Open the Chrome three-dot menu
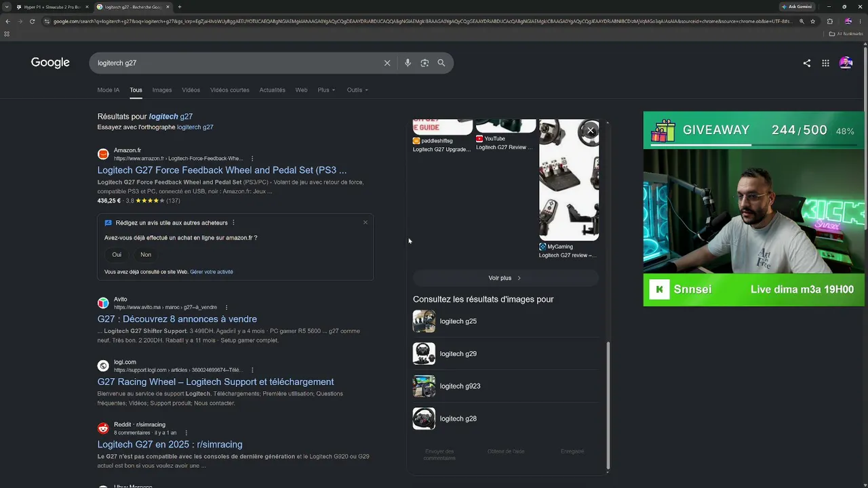 860,21
